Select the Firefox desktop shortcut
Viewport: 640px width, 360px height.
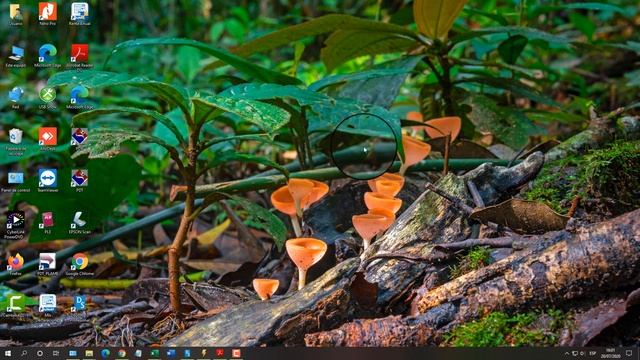click(x=16, y=264)
